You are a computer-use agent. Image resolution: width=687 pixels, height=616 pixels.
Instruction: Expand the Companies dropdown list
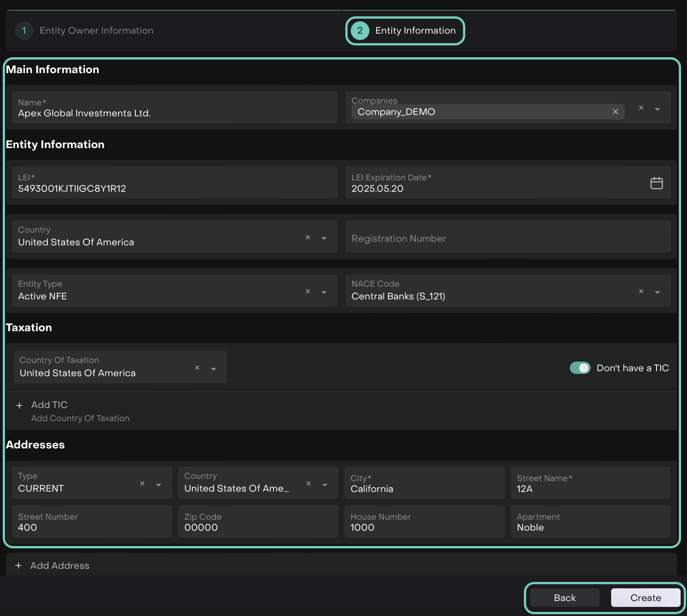[x=657, y=109]
